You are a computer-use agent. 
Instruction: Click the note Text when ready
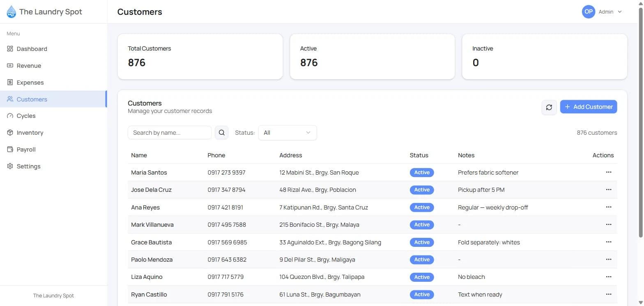tap(480, 294)
